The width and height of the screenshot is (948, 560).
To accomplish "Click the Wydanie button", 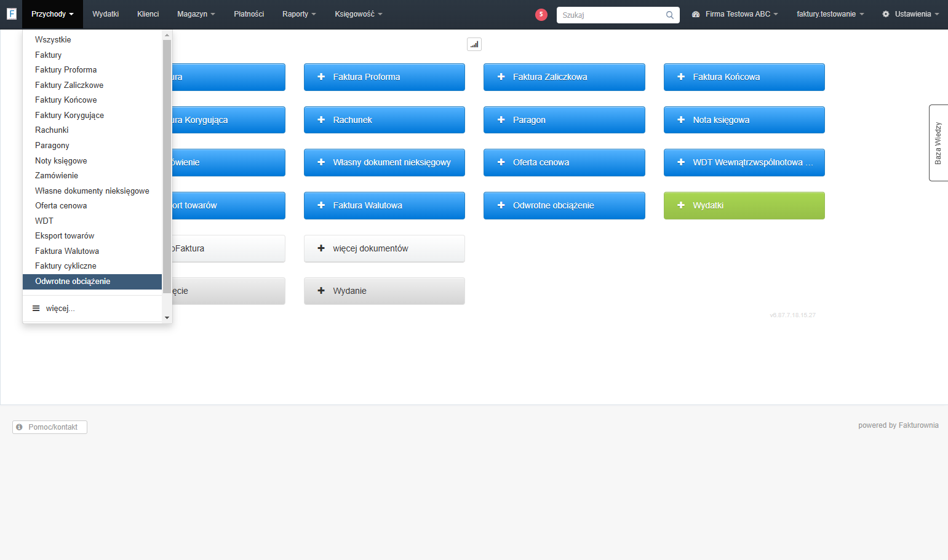I will tap(384, 291).
